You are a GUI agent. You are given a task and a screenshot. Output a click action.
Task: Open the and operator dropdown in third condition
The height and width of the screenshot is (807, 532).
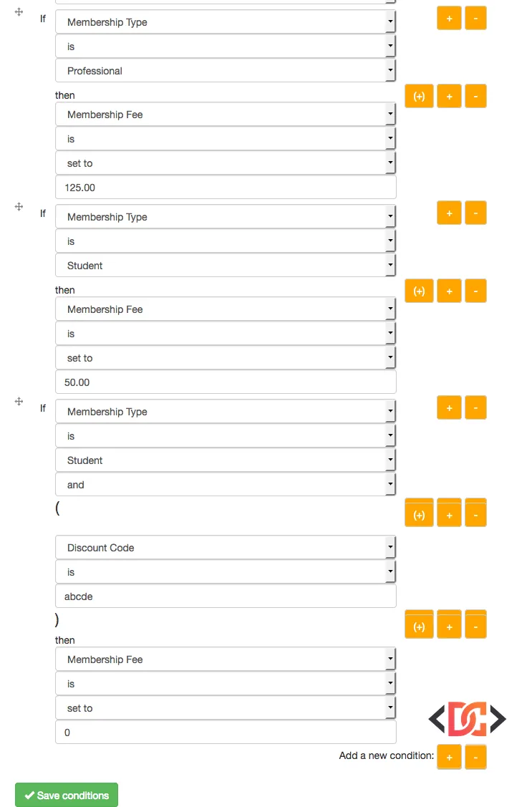pos(226,485)
